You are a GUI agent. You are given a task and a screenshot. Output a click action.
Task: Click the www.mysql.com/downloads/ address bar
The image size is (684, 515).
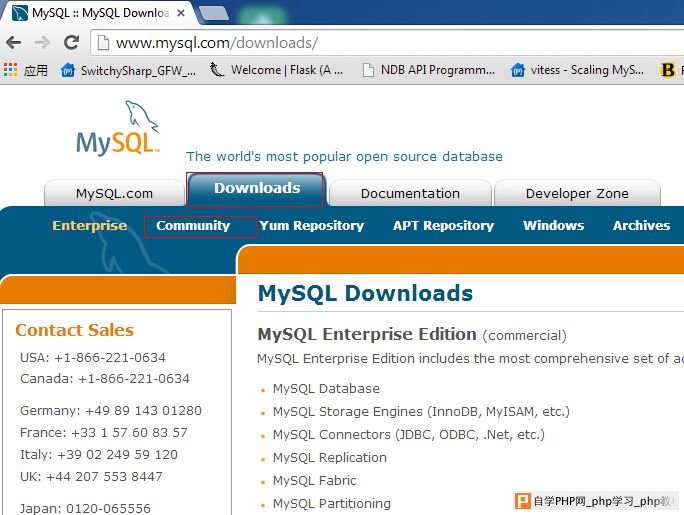point(386,43)
